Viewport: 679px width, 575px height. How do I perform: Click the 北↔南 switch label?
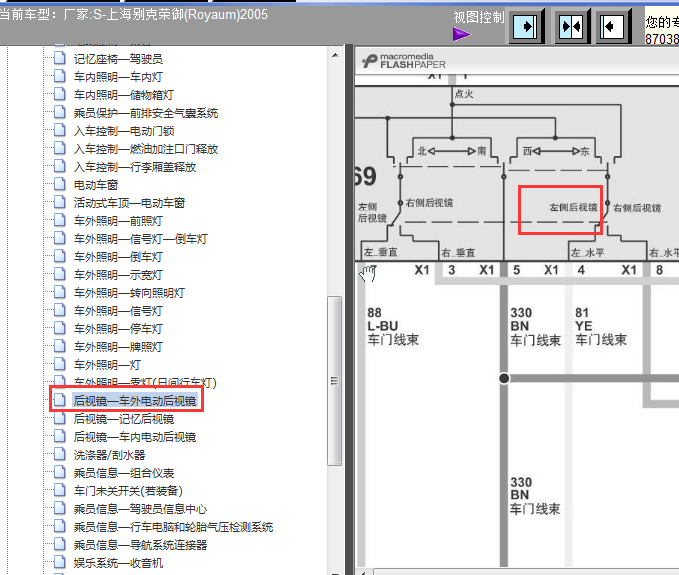452,151
